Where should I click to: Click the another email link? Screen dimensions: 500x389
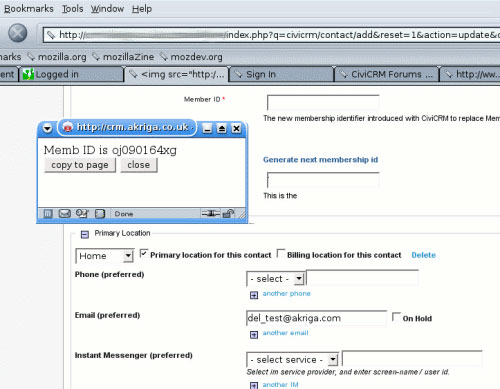point(285,333)
